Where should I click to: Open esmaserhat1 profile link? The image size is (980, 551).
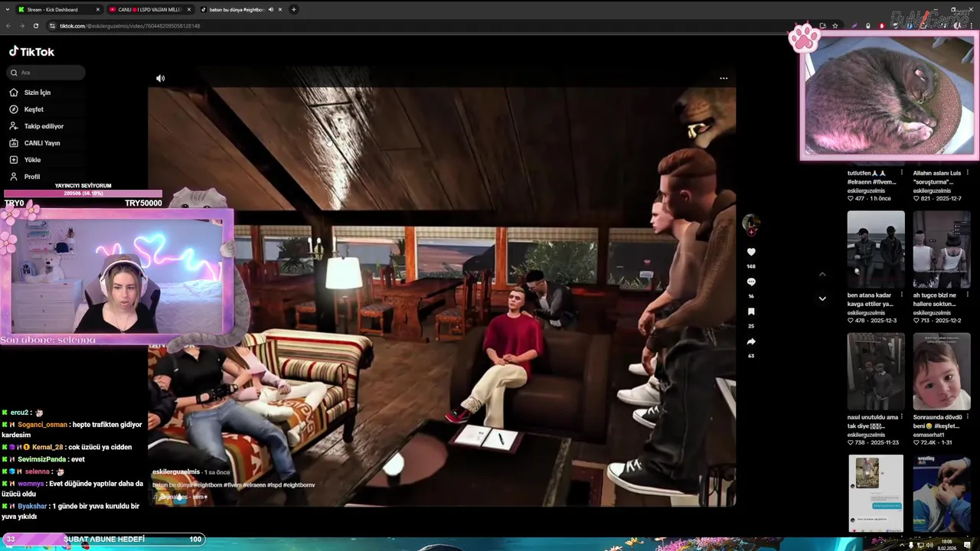932,435
